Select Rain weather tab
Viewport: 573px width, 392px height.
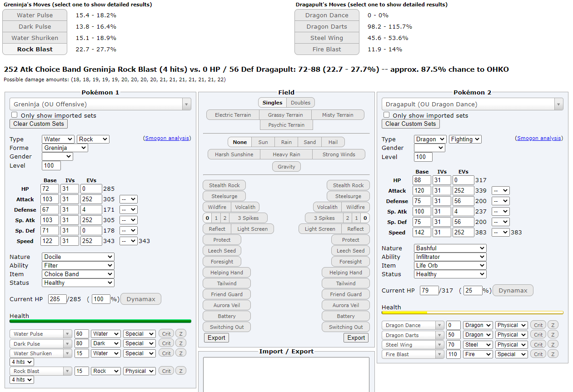point(286,142)
